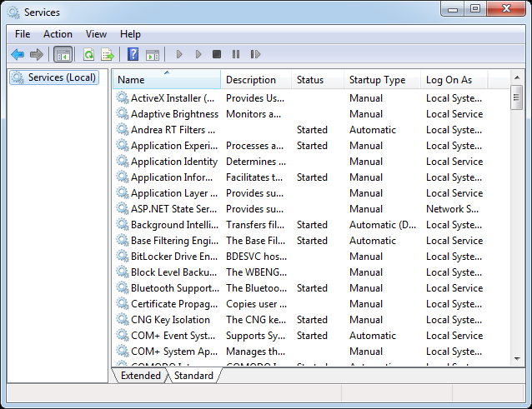
Task: Select the Bluetooth Support service row
Action: point(173,288)
